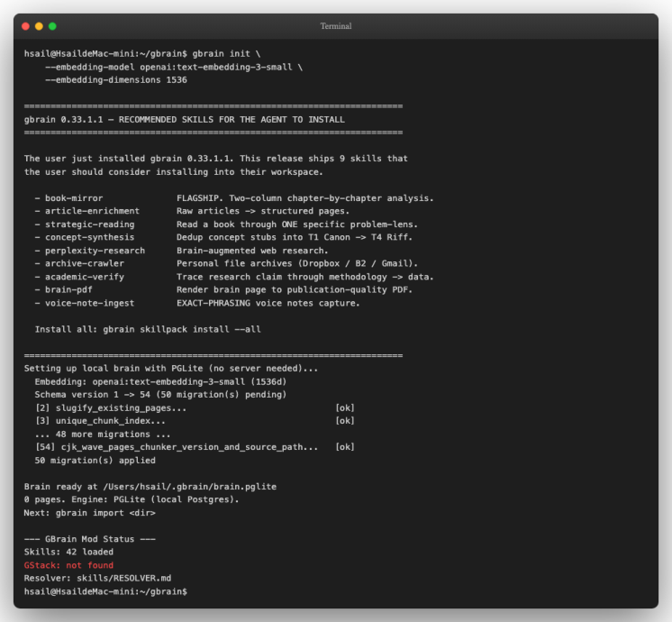Click the 'brain-pdf' skill name
Image resolution: width=672 pixels, height=622 pixels.
pos(68,289)
